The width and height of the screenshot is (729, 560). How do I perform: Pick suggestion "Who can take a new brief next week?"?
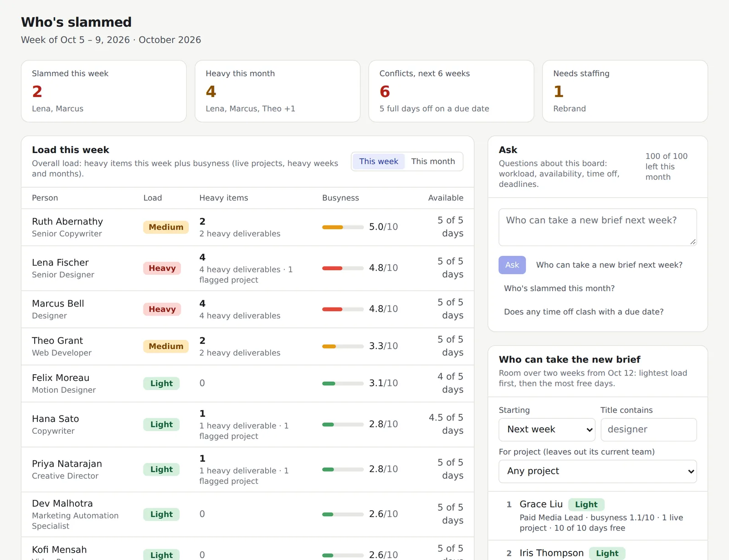[x=609, y=265]
